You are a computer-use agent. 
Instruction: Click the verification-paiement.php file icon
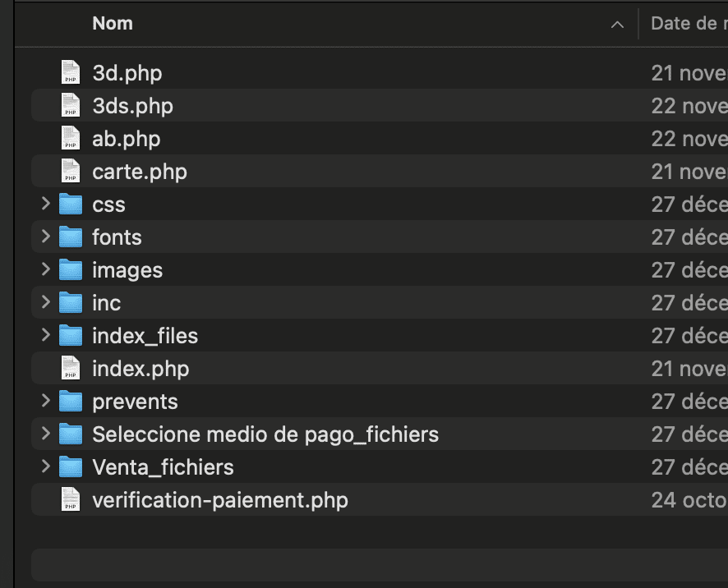tap(71, 500)
